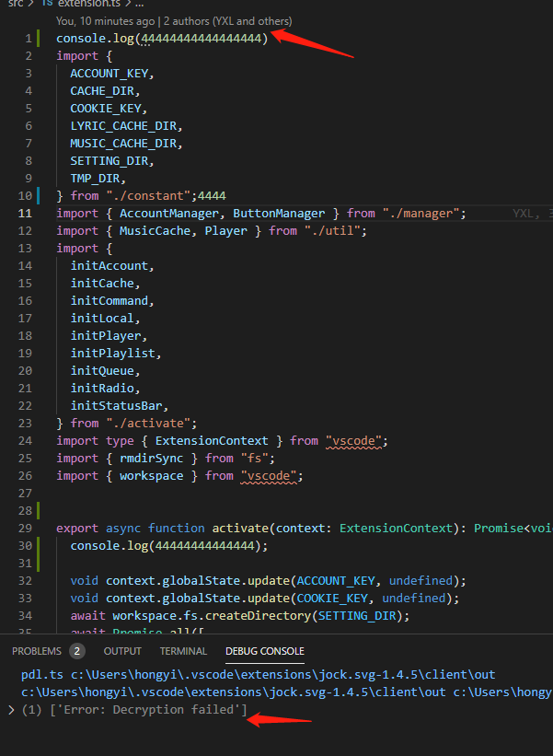Image resolution: width=553 pixels, height=756 pixels.
Task: Click MUSIC_CACHE_DIR in the import list
Action: coord(123,144)
